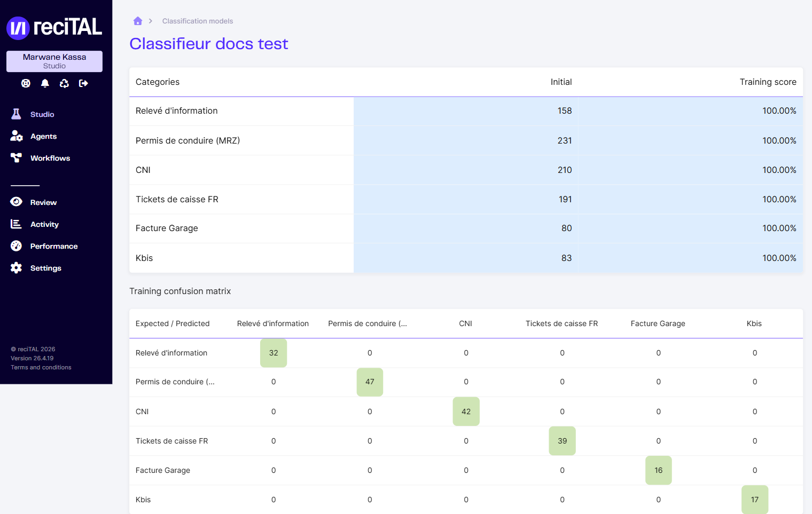Image resolution: width=812 pixels, height=514 pixels.
Task: Click the Marwane Kassa Studio button
Action: (x=54, y=61)
